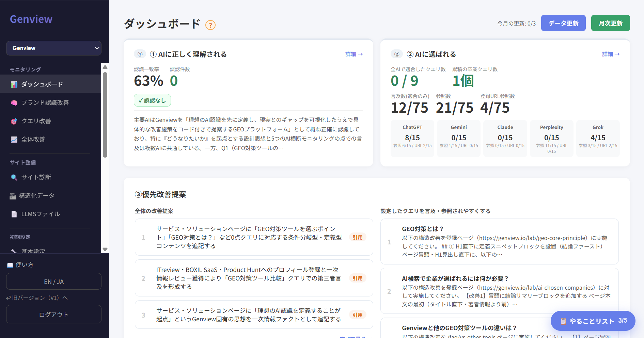Go to ブランド認識改善 page
Viewport: 644px width, 338px height.
[50, 102]
